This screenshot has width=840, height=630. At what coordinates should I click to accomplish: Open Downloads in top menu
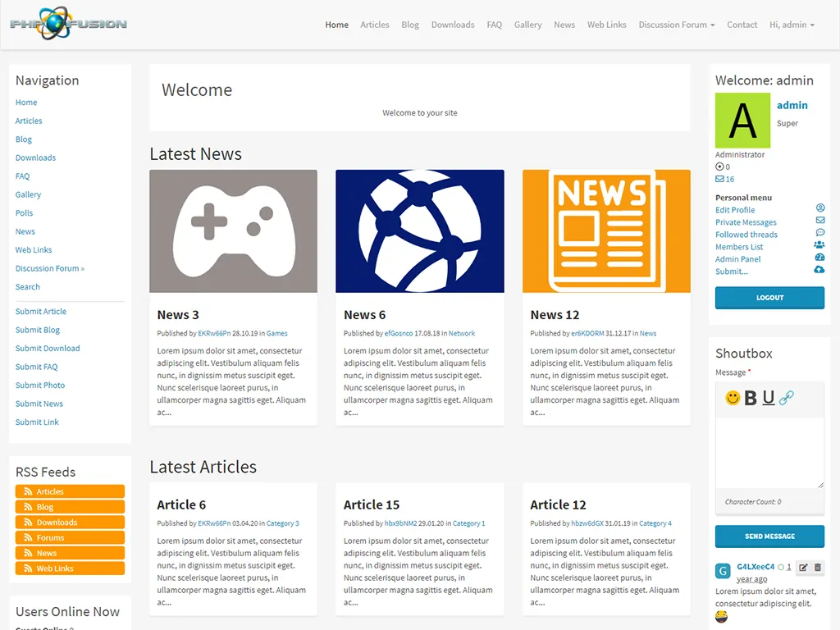pyautogui.click(x=453, y=25)
